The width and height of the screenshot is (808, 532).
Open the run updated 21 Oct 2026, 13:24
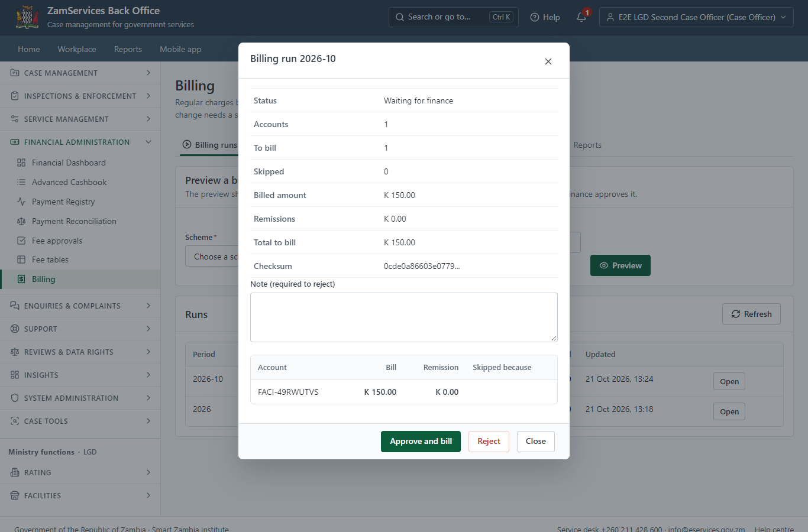729,382
